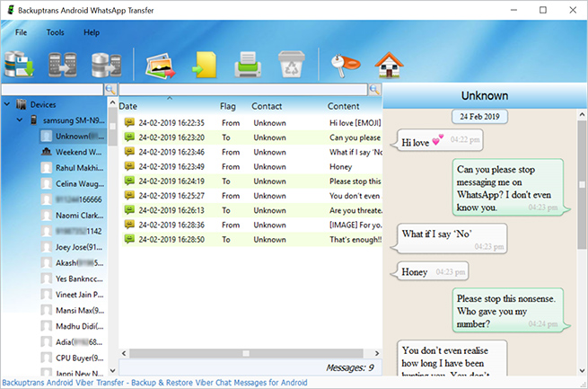Click the recycle bin delete icon
Screen dimensions: 588x389
[292, 65]
